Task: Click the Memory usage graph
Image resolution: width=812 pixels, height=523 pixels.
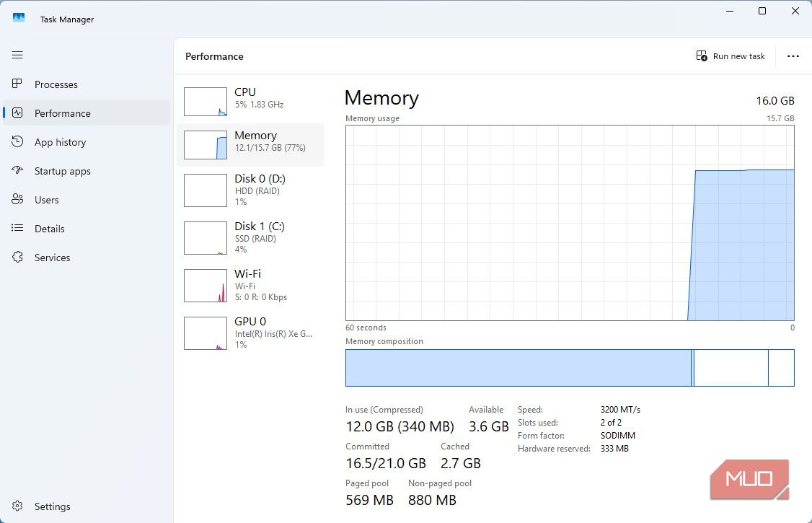Action: click(x=570, y=223)
